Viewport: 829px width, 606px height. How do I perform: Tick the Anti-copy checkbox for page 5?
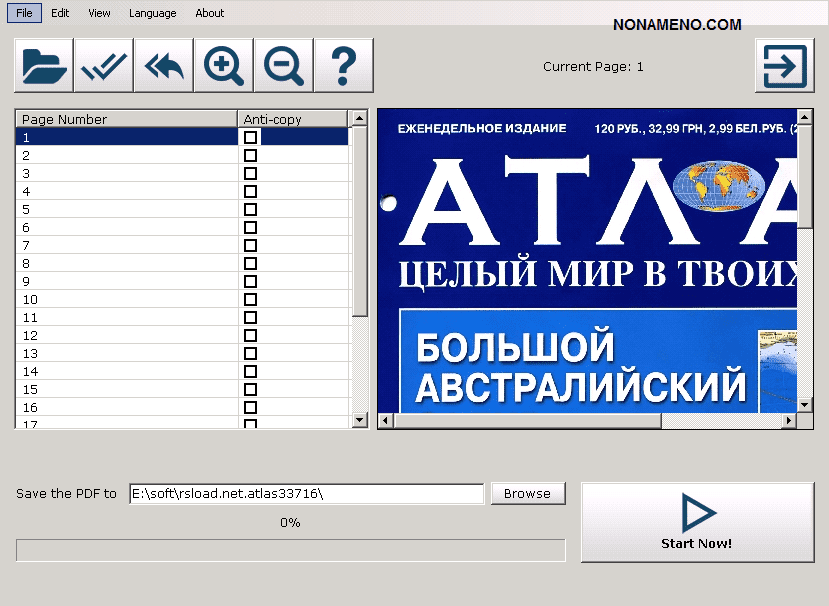pos(250,210)
